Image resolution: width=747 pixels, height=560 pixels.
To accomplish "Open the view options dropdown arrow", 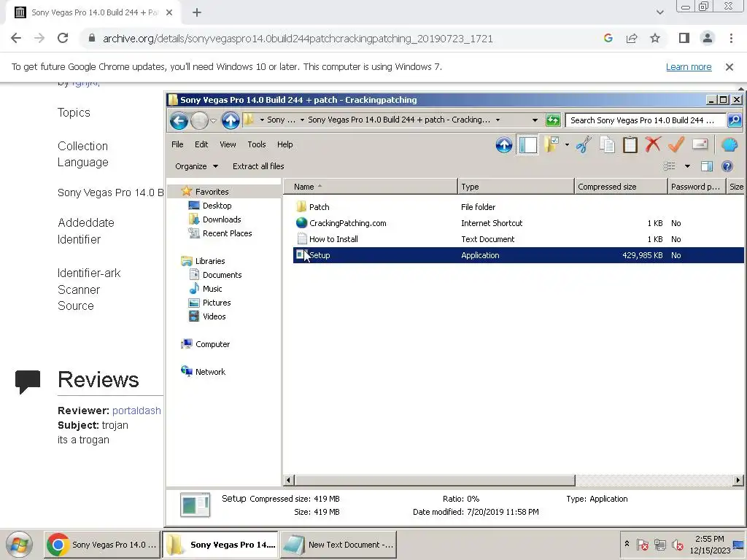I will click(687, 166).
